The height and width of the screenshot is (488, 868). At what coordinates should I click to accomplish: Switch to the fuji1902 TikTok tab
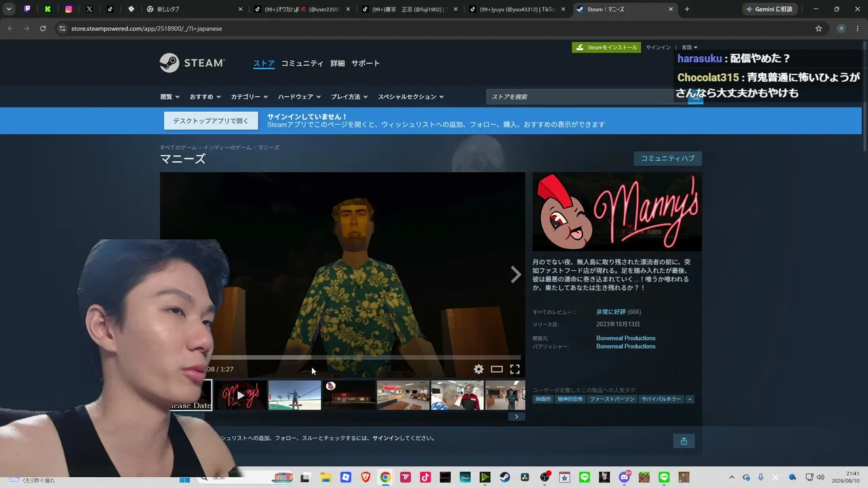point(409,9)
